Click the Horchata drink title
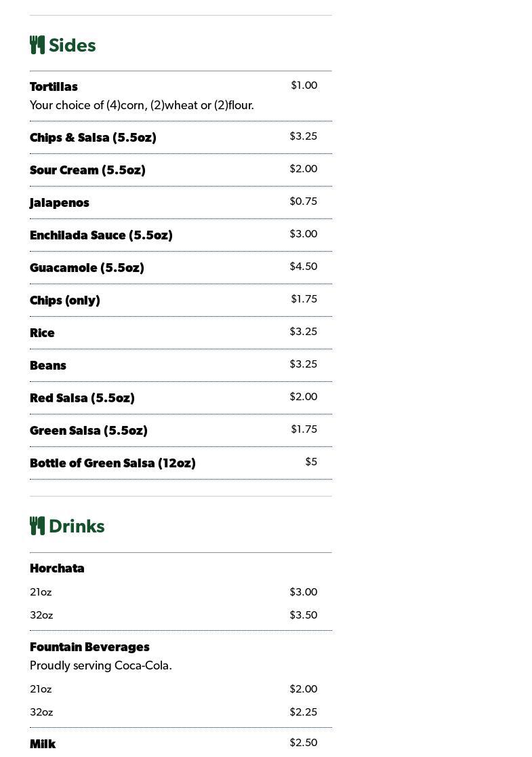Viewport: 532px width, 757px height. pyautogui.click(x=57, y=568)
